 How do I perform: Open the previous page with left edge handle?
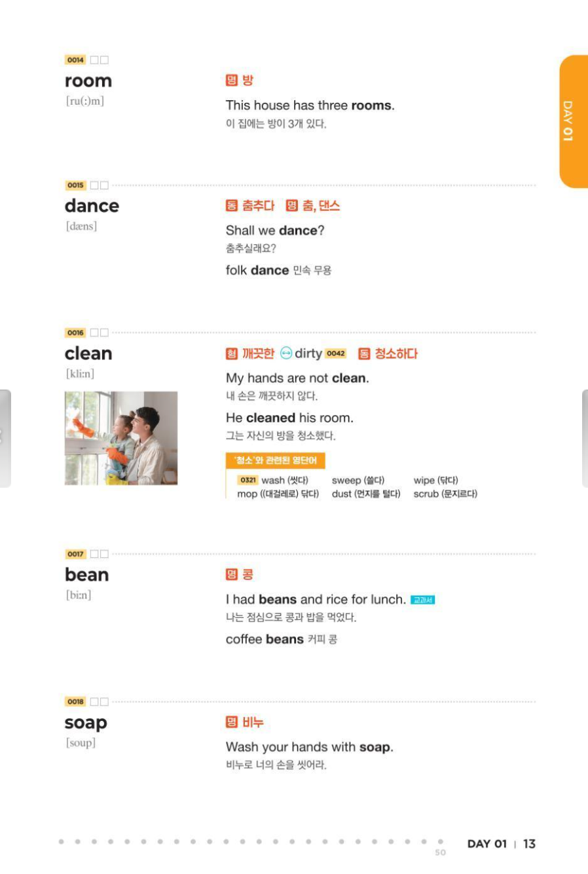click(5, 439)
